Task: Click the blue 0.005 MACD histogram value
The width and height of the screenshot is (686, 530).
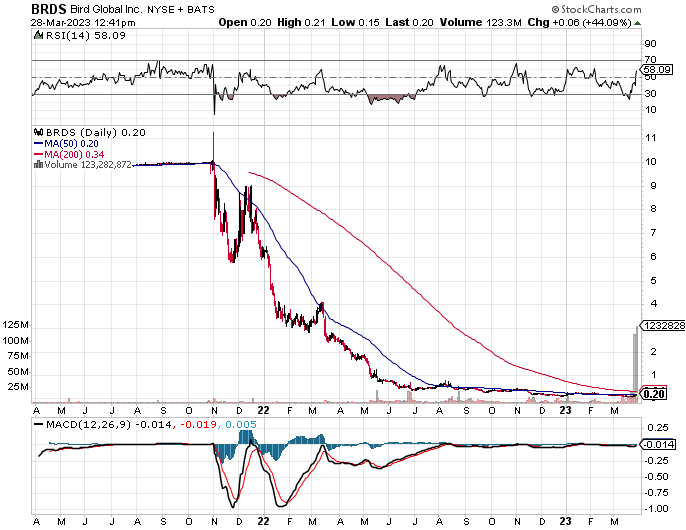Action: 241,424
